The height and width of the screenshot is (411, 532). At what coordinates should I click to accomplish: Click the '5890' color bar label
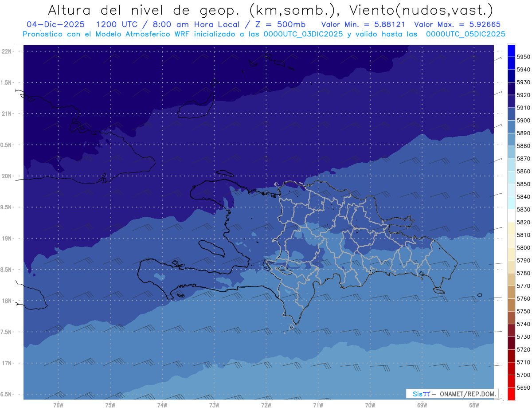pyautogui.click(x=524, y=133)
